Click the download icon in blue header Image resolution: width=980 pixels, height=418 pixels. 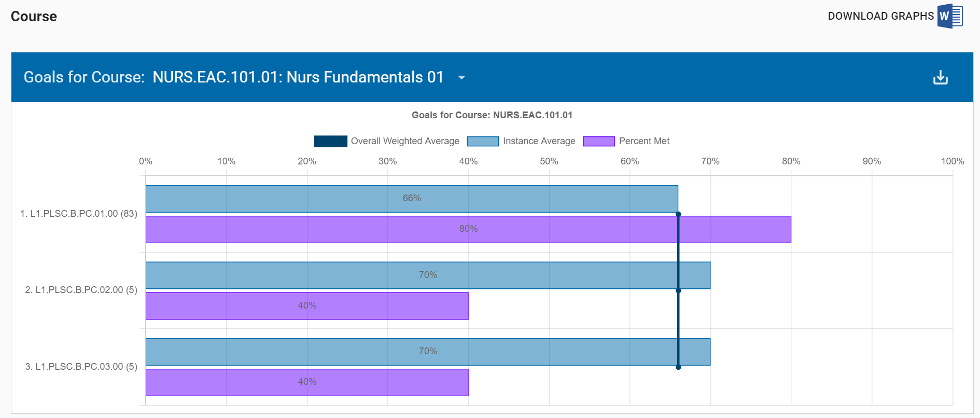[x=940, y=77]
